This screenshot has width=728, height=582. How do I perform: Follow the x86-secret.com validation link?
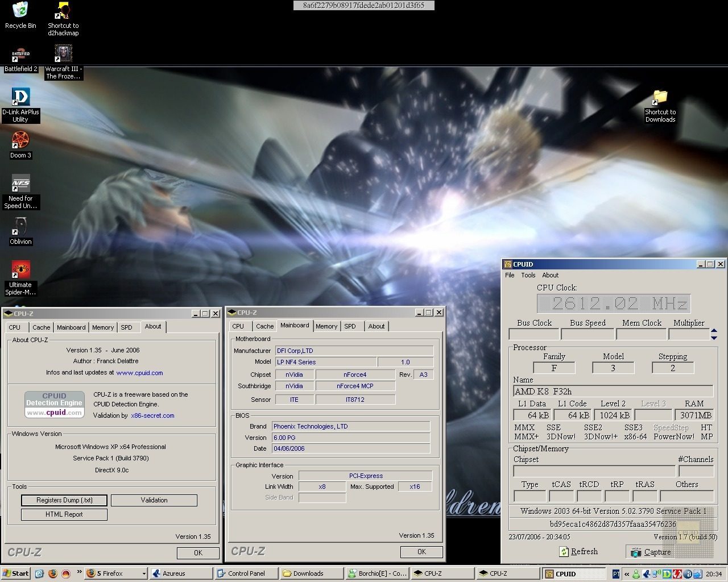[152, 415]
